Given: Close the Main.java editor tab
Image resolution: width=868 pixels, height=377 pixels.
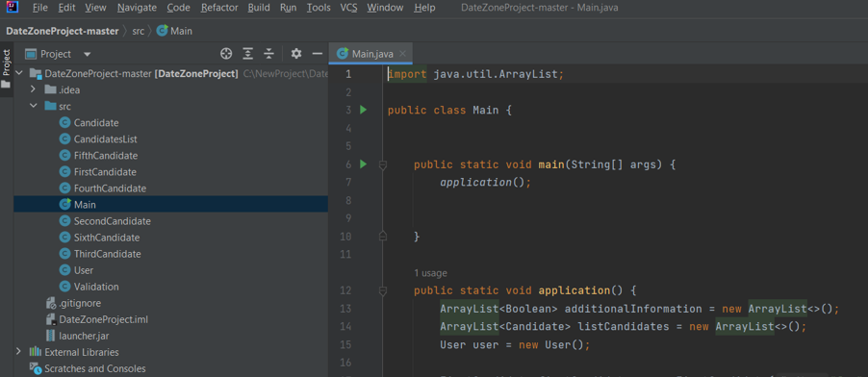Looking at the screenshot, I should coord(402,54).
